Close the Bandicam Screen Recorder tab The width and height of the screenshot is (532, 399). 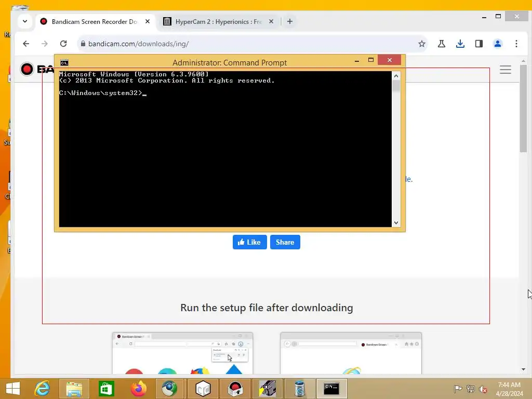(x=148, y=21)
